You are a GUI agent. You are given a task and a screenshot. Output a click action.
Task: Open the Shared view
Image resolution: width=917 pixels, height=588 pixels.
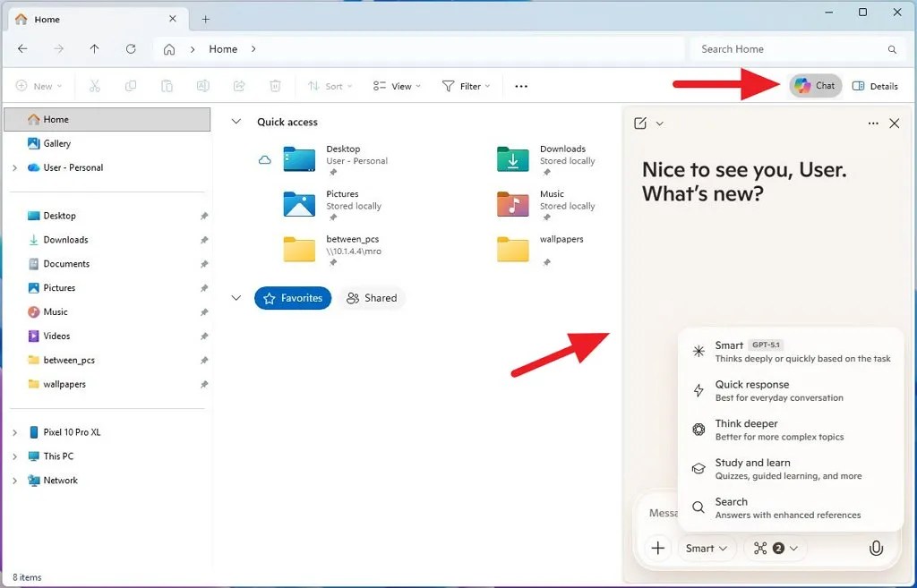tap(371, 298)
